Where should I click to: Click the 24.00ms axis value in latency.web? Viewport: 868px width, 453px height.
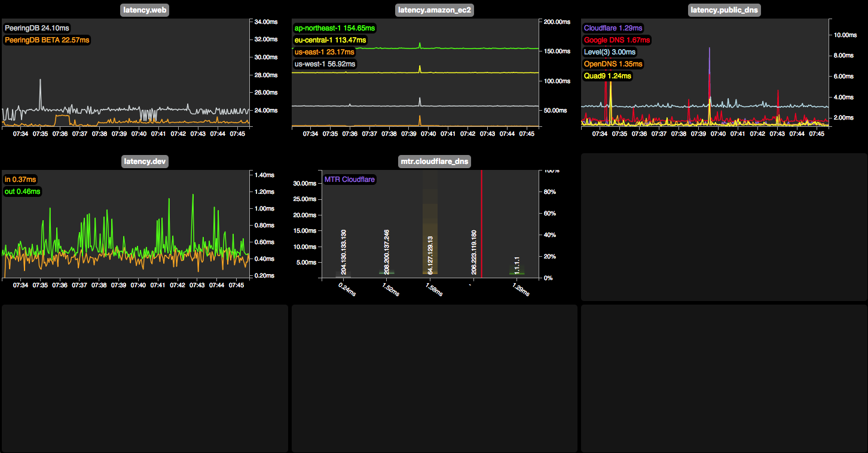(x=266, y=110)
